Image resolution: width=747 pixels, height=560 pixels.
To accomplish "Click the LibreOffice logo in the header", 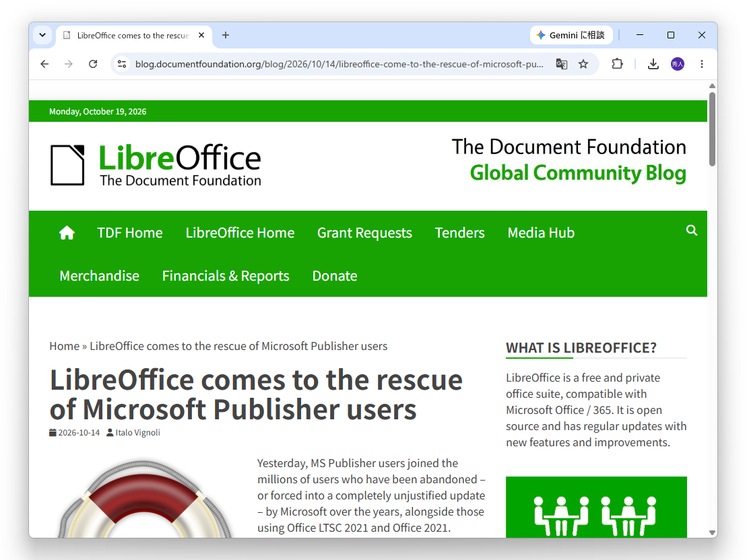I will 156,165.
